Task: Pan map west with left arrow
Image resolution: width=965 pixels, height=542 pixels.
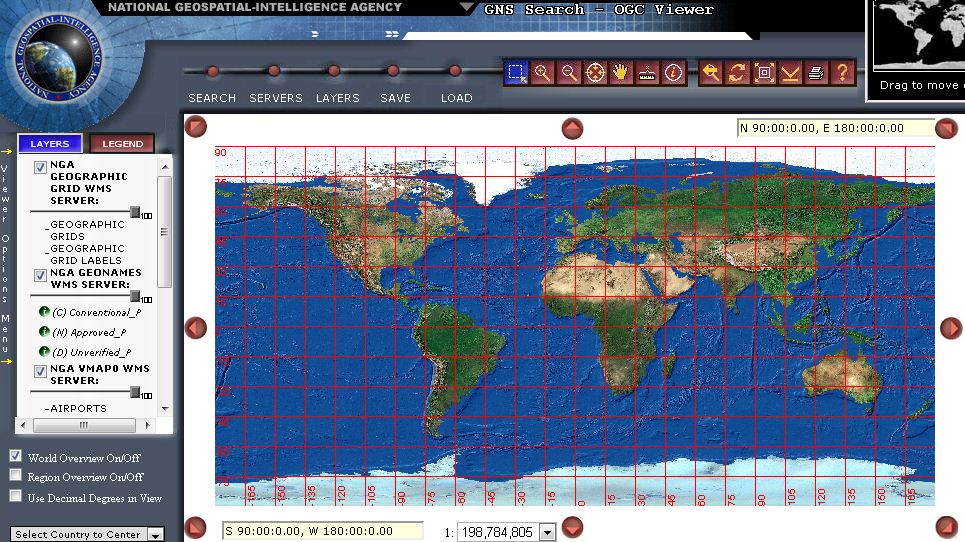Action: [x=196, y=328]
